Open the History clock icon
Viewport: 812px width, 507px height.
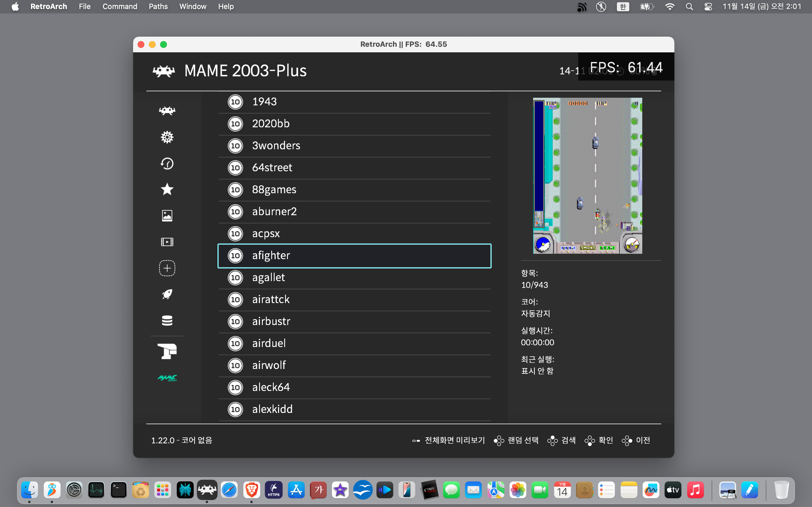[167, 163]
